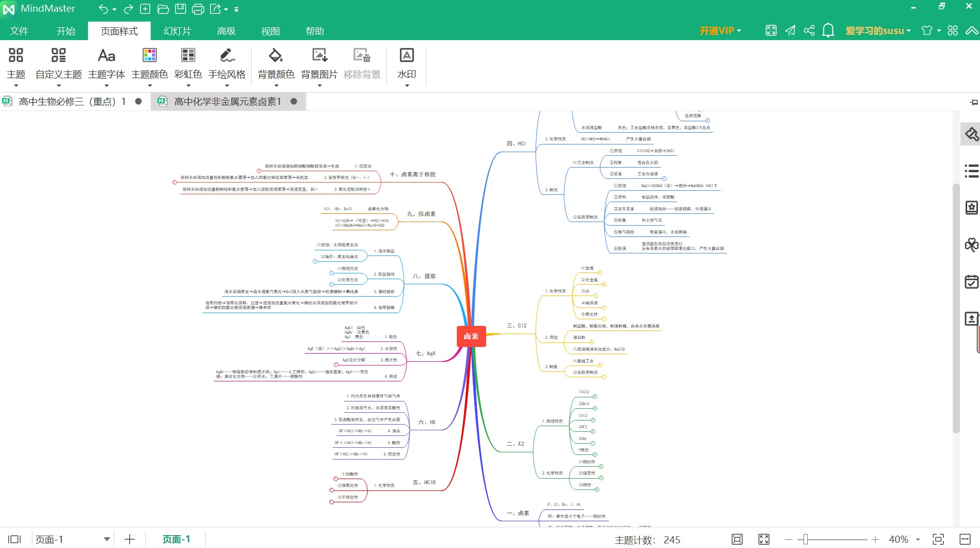The width and height of the screenshot is (980, 548).
Task: Switch to the 幻灯片 ribbon tab
Action: pyautogui.click(x=177, y=31)
